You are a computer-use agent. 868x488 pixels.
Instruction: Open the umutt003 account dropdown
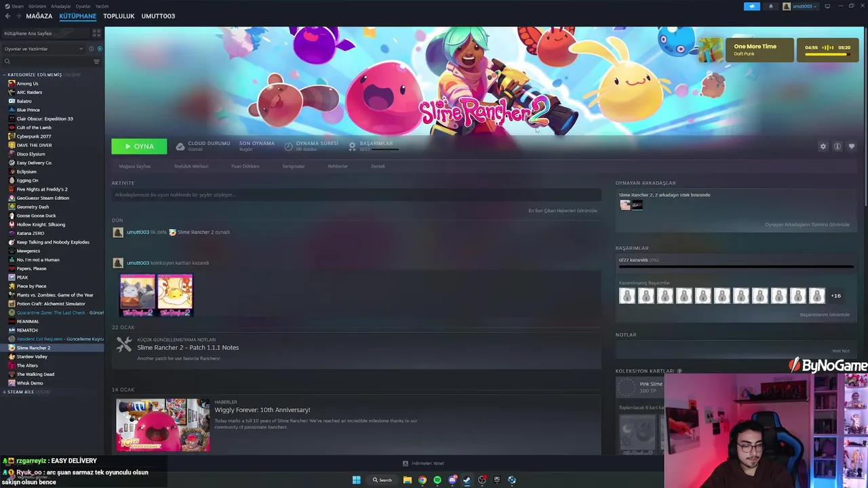point(800,6)
